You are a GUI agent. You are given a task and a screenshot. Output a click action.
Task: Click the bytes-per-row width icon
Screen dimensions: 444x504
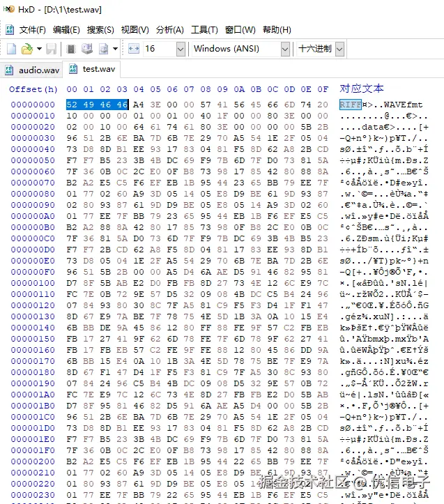[134, 49]
